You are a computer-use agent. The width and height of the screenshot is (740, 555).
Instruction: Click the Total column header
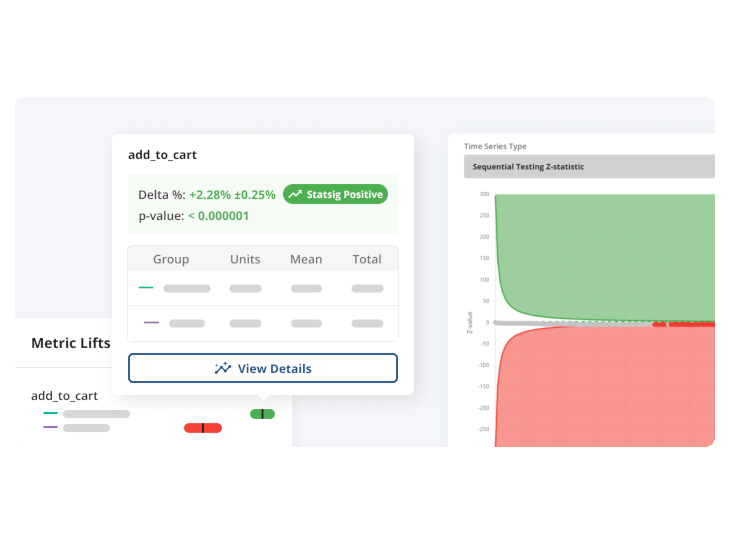point(367,259)
